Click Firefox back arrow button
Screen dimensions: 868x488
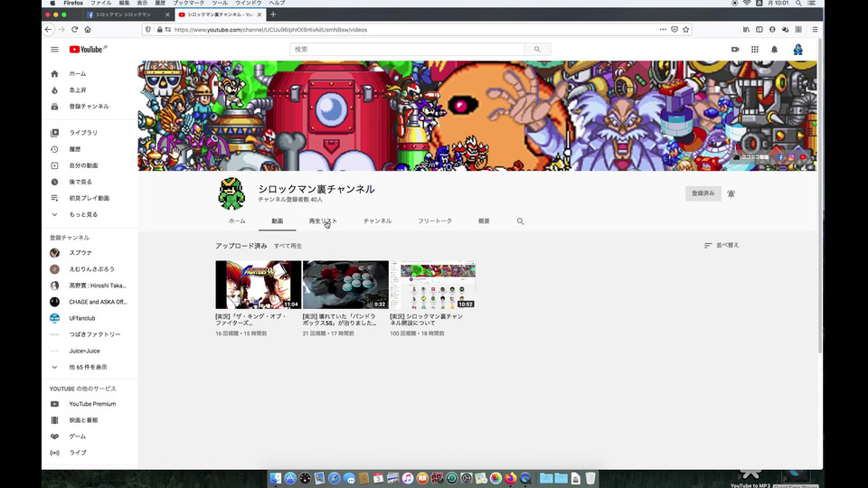(x=49, y=29)
